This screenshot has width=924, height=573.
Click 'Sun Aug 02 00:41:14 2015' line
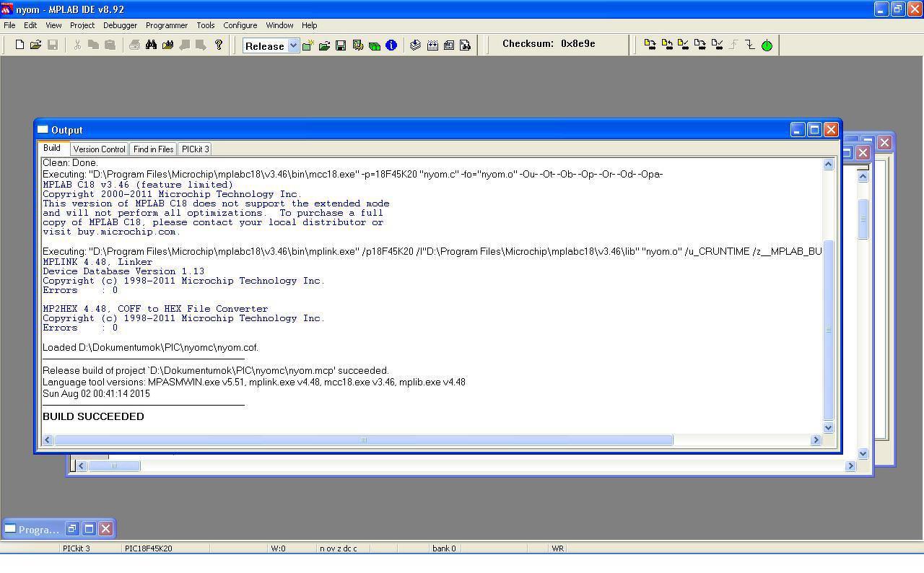96,394
